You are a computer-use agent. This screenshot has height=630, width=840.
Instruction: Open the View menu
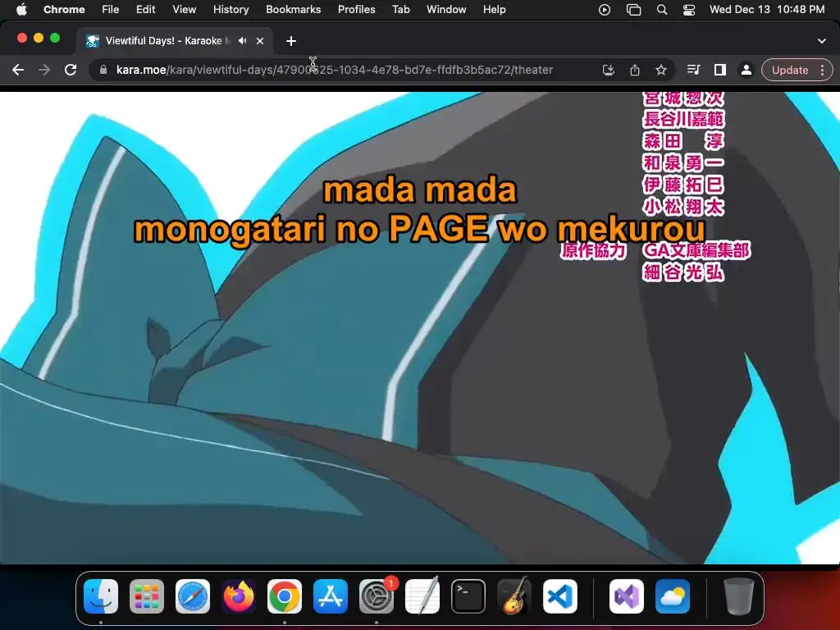tap(185, 9)
